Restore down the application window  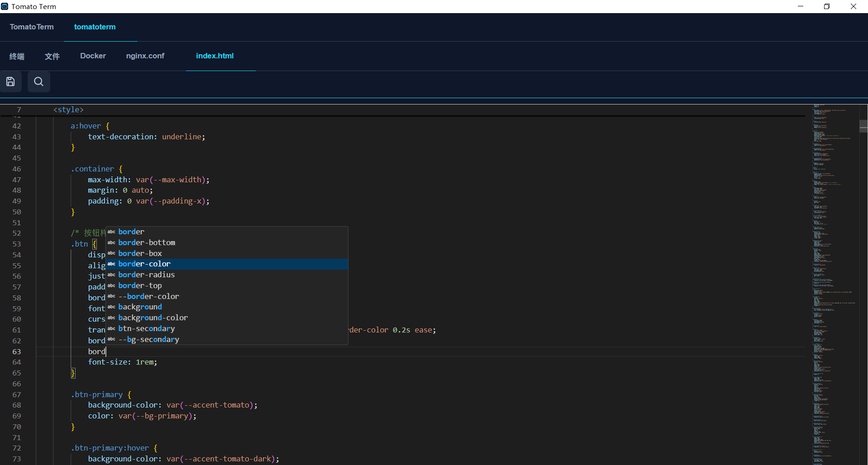click(x=826, y=6)
